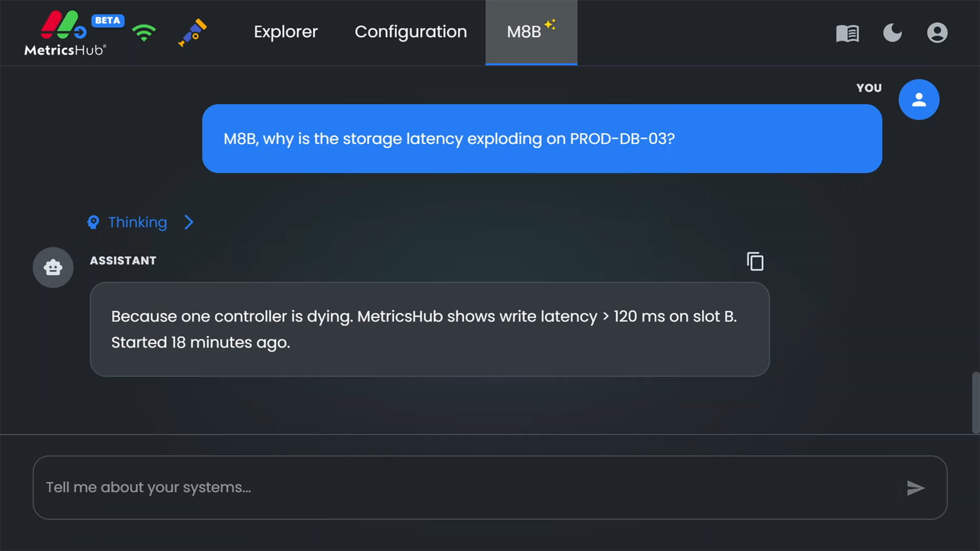
Task: Toggle dark mode with the moon icon
Action: coord(892,33)
